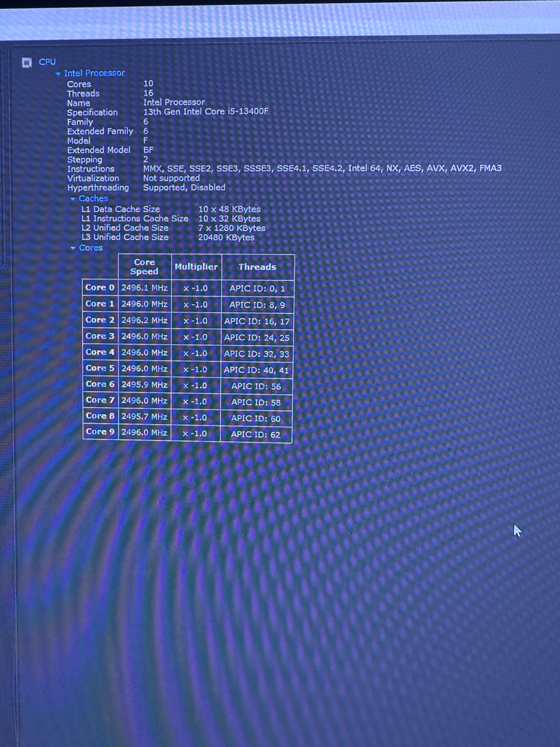This screenshot has width=560, height=747.
Task: Collapse the Caches section arrow
Action: [73, 199]
